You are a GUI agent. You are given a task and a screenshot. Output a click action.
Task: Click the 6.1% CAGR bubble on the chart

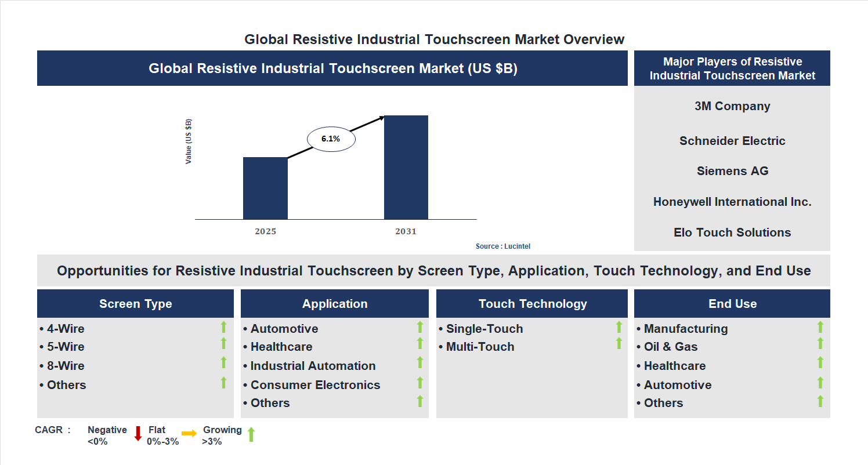coord(331,138)
